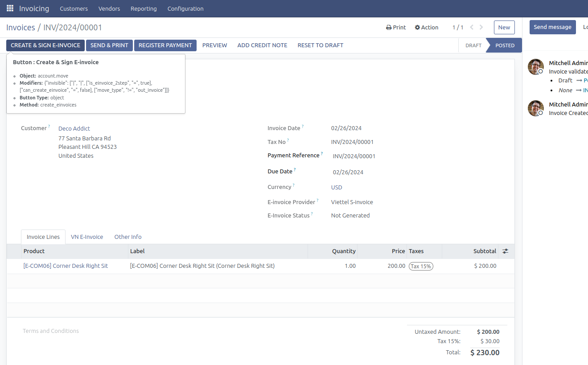
Task: Open the Configuration menu
Action: pyautogui.click(x=185, y=8)
